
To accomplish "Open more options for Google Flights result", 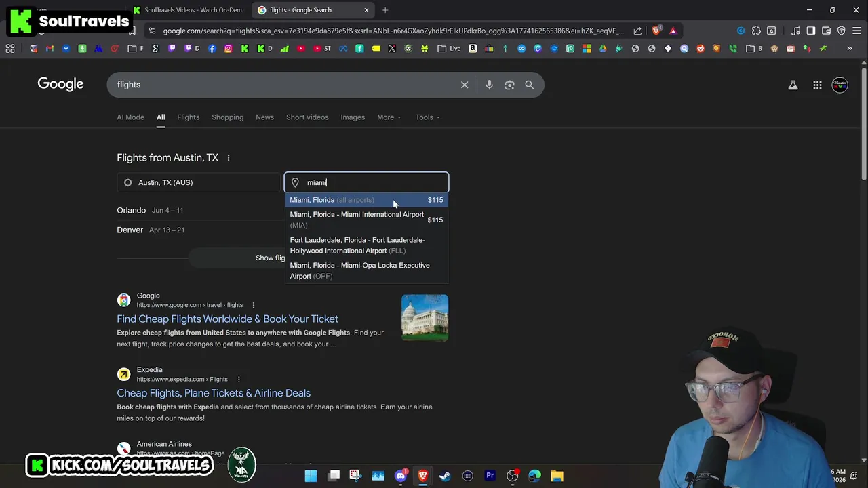I will pos(254,305).
